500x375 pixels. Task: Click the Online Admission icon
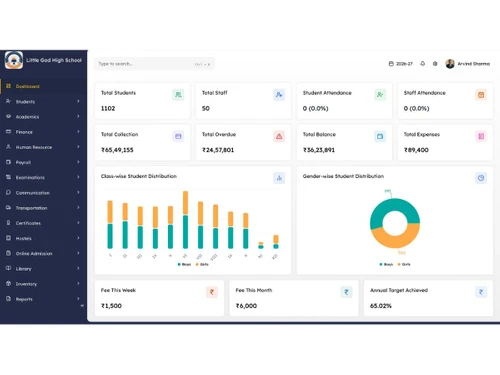(x=8, y=253)
